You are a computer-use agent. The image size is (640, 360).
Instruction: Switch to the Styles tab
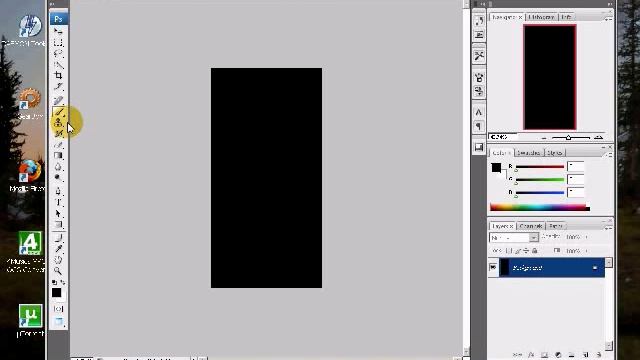554,153
